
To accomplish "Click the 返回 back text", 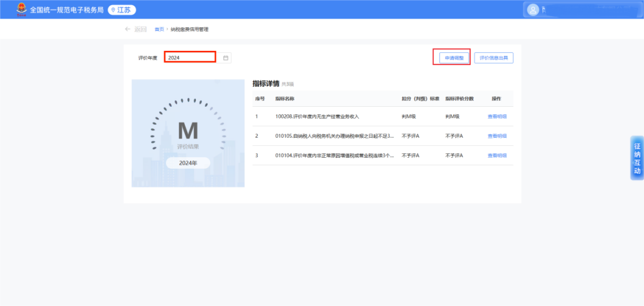I will pos(141,29).
